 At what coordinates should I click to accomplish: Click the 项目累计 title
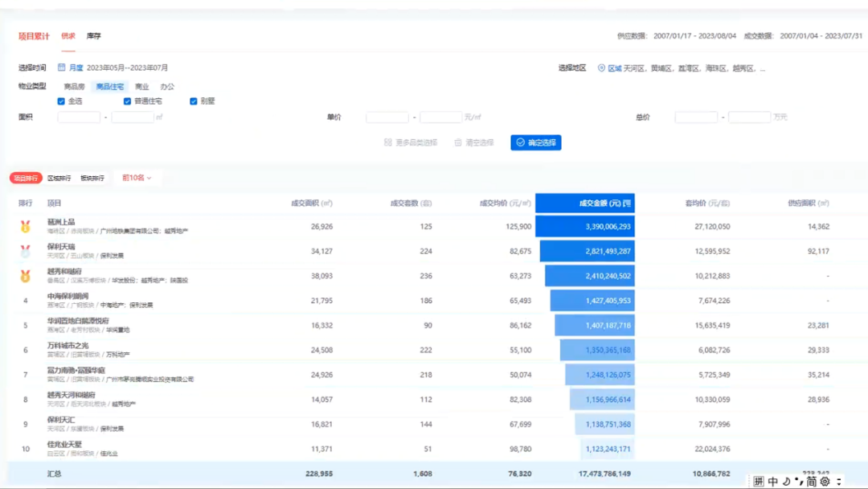click(34, 36)
